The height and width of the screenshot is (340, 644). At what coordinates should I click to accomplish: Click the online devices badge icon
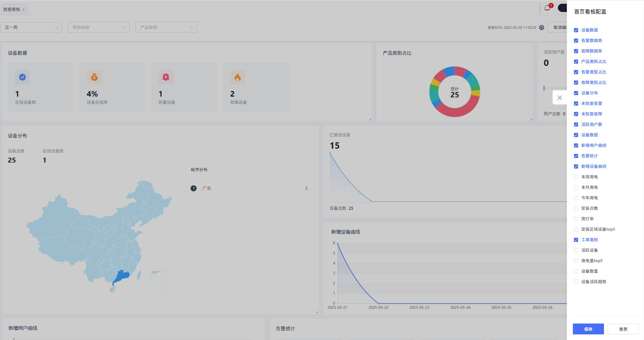coord(22,77)
